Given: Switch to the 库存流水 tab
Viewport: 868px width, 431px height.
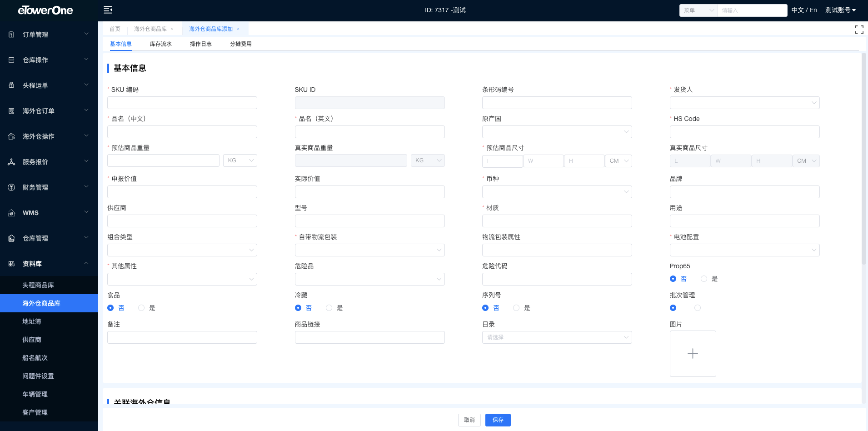Looking at the screenshot, I should (160, 44).
